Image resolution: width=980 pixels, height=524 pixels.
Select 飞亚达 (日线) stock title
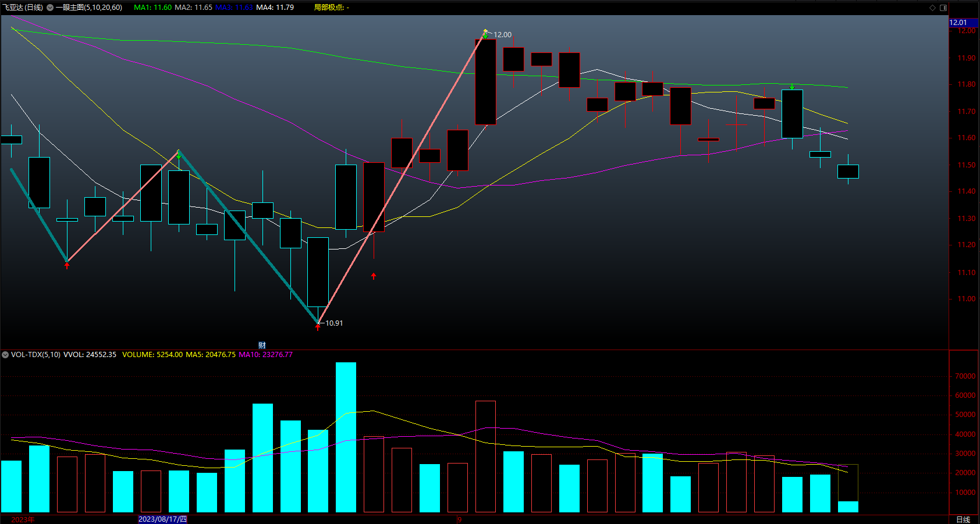tap(22, 8)
